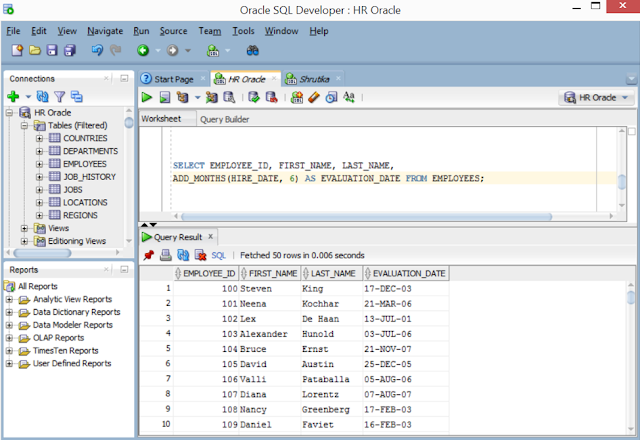
Task: Sort by EMPLOYEE_ID column header
Action: 206,273
